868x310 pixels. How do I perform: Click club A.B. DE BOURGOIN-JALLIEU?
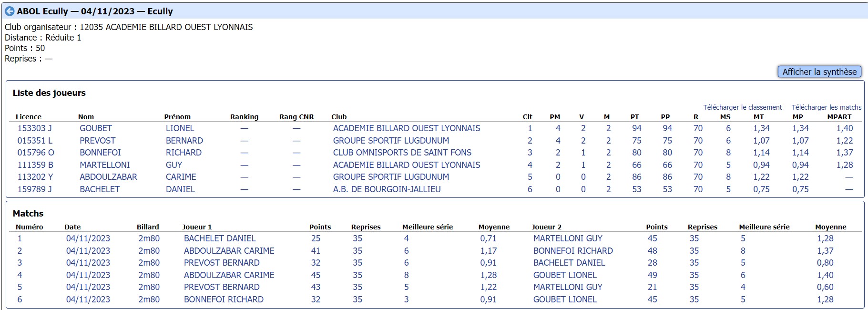pos(387,189)
